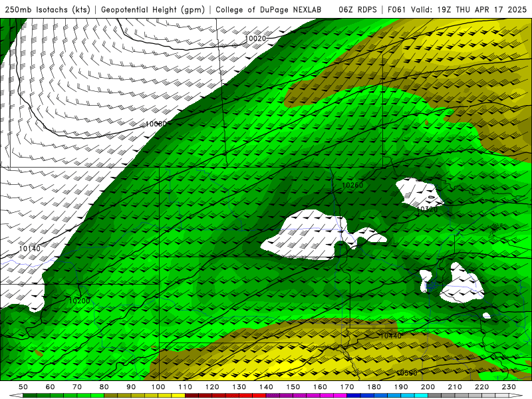Pick the bright yellow swatch below 100 in legend
Image resolution: width=532 pixels, height=399 pixels.
click(x=165, y=396)
